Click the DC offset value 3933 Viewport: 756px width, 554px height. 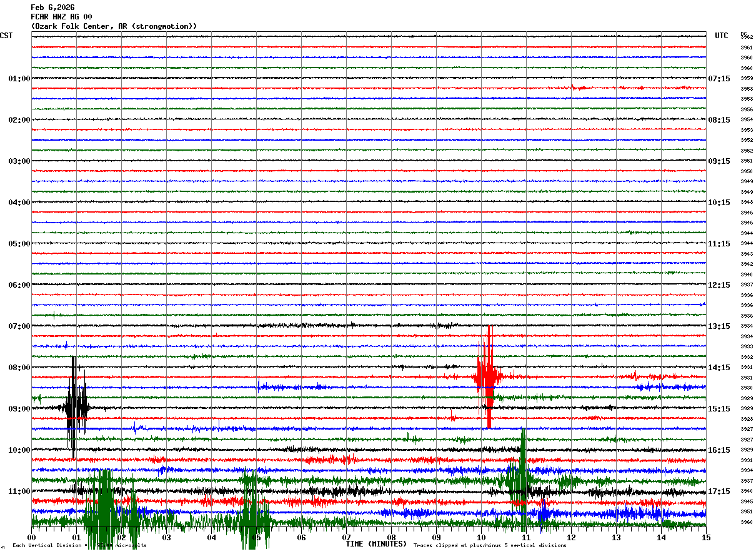pyautogui.click(x=747, y=346)
